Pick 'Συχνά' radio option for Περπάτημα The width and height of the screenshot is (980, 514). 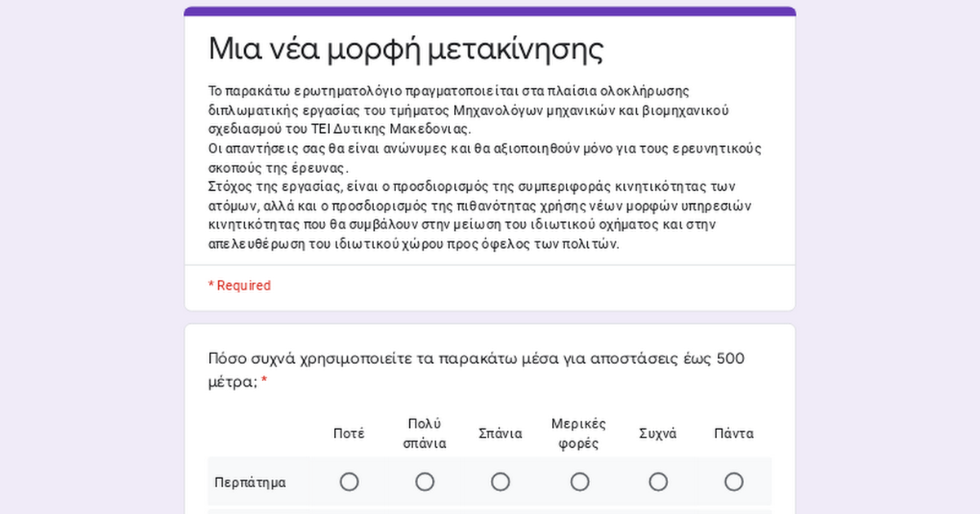658,482
